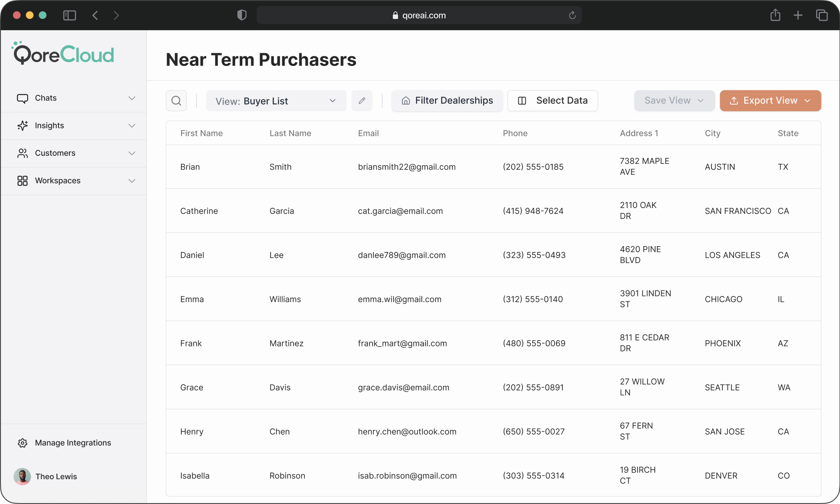The width and height of the screenshot is (840, 504).
Task: Click the Last Name column header
Action: point(290,133)
